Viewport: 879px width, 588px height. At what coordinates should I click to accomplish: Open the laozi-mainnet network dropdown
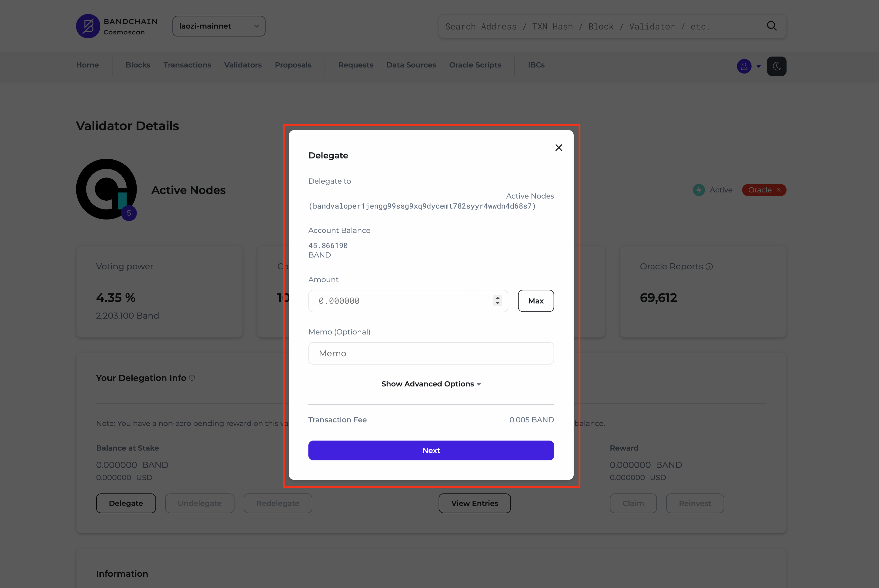point(219,26)
